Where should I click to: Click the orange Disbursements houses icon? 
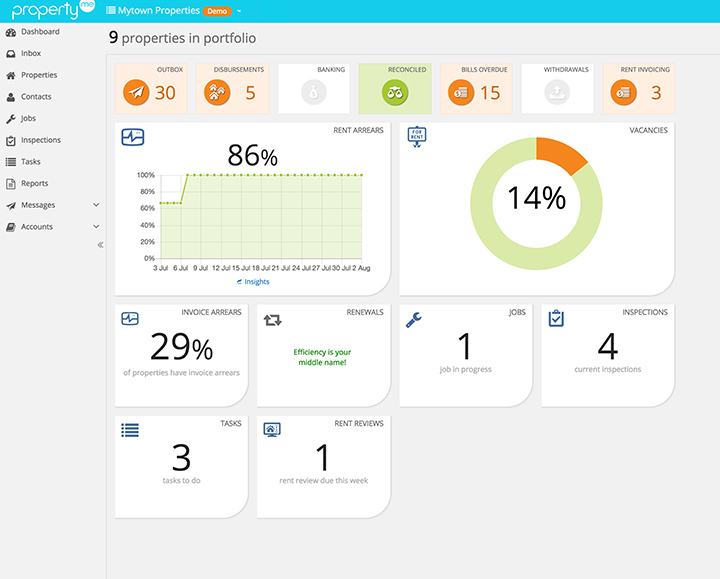217,92
